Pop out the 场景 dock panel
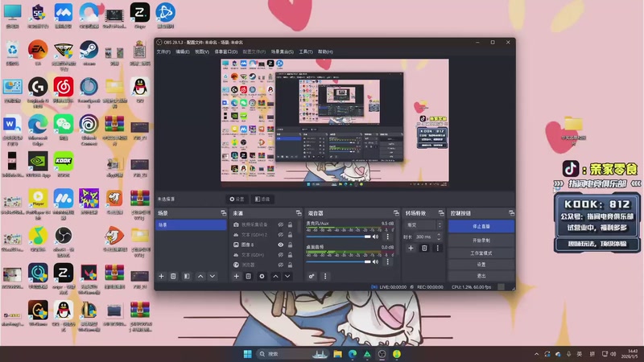This screenshot has width=644, height=362. 224,213
